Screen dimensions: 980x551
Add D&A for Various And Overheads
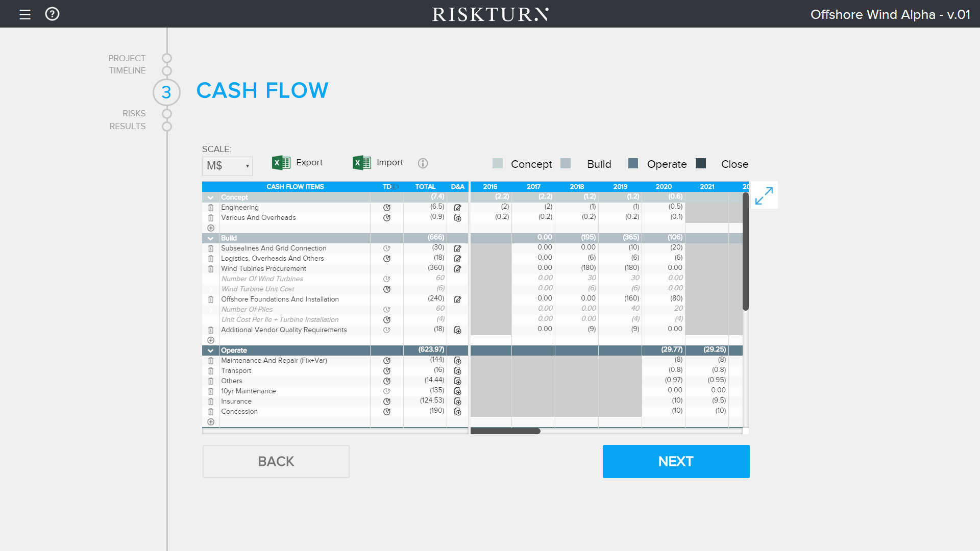(x=458, y=218)
